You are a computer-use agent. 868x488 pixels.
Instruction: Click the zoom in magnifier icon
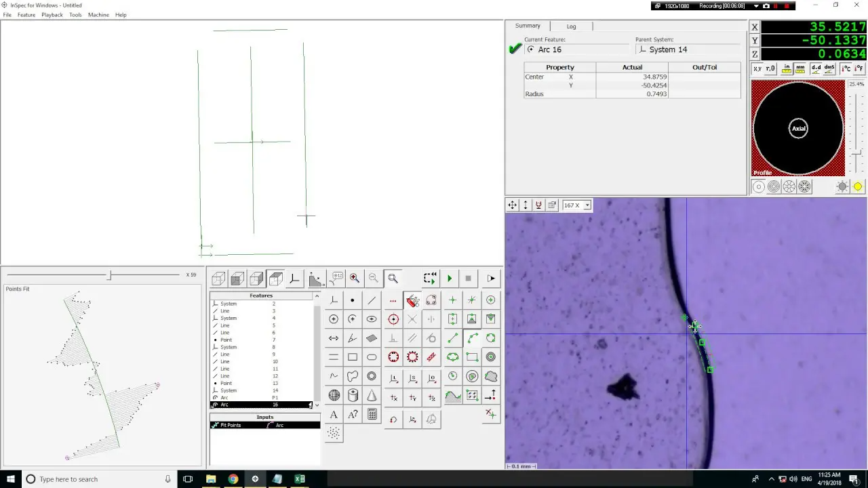pyautogui.click(x=355, y=278)
